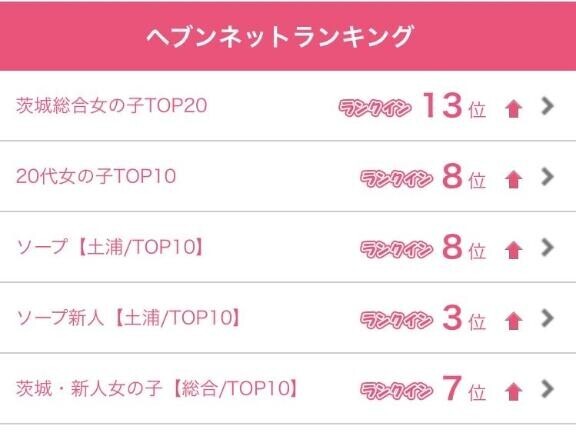Viewport: 576px width, 436px height.
Task: Open 20代女の子TOP10 ranking link
Action: 96,176
